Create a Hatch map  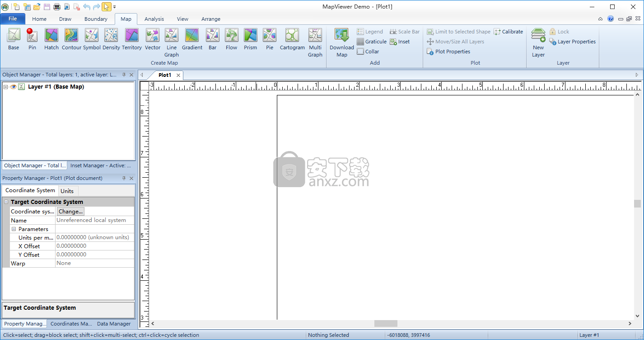click(51, 39)
